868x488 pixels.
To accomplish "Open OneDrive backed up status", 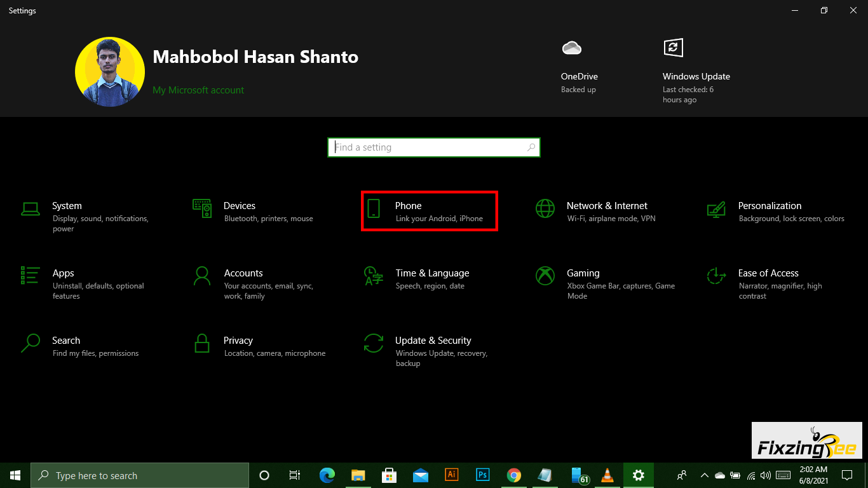I will coord(579,76).
